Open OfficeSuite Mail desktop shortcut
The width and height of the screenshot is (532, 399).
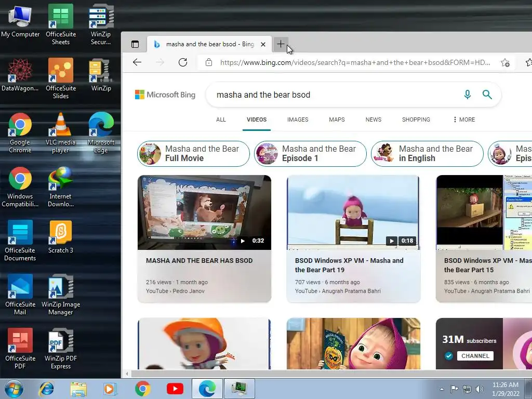20,295
